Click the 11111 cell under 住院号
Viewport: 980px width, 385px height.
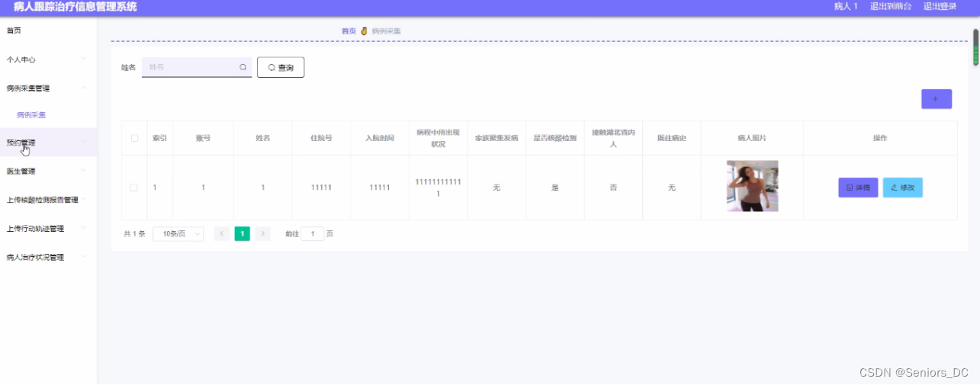point(321,188)
